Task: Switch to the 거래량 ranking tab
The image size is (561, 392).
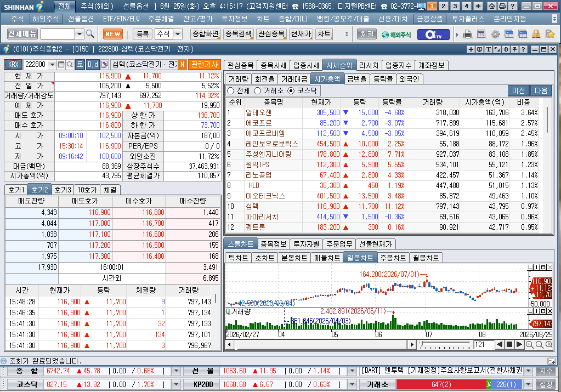Action: [239, 79]
